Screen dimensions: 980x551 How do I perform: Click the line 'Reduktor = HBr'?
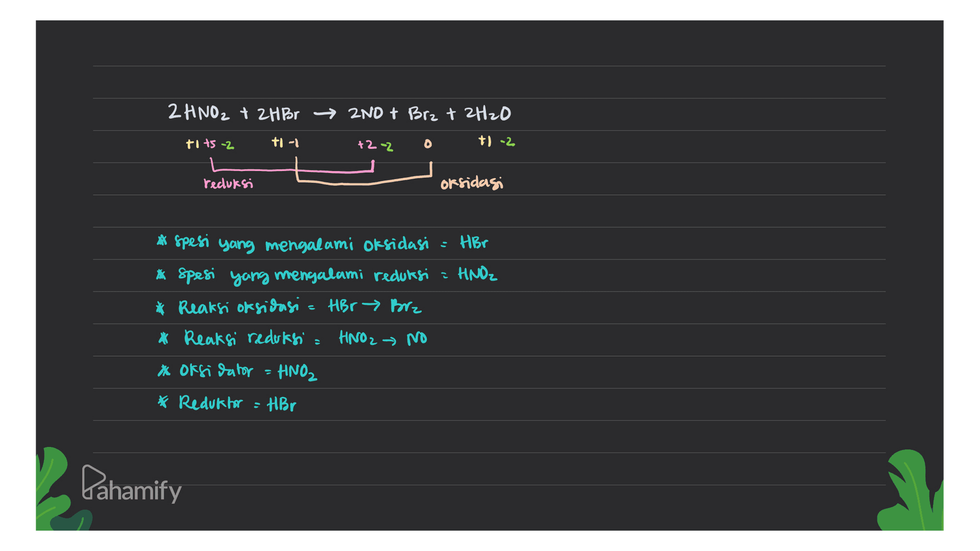click(227, 403)
